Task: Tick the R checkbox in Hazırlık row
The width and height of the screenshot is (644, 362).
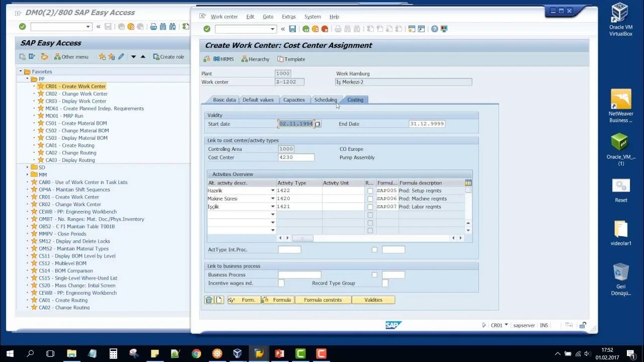Action: [x=370, y=191]
